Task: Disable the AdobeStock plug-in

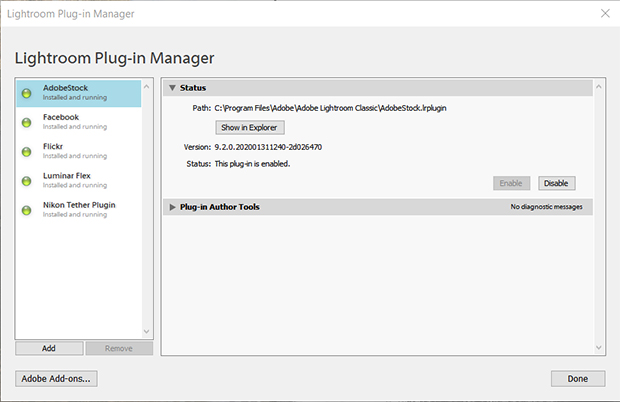Action: (x=556, y=183)
